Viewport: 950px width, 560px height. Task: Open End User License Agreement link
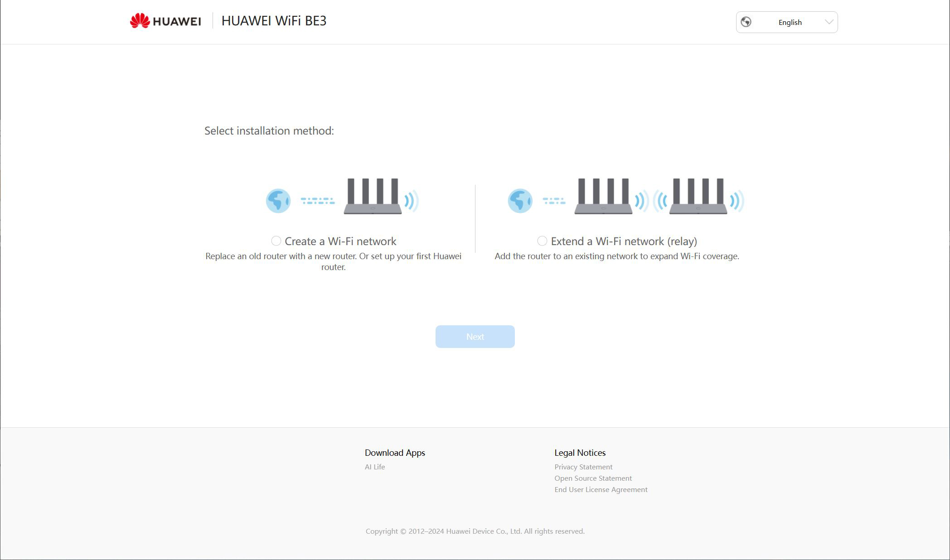click(601, 489)
